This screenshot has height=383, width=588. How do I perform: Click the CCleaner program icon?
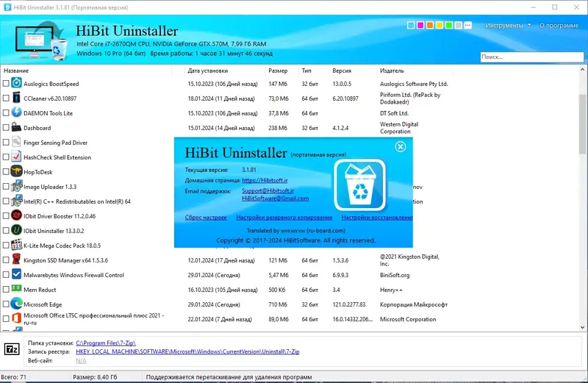click(x=16, y=98)
